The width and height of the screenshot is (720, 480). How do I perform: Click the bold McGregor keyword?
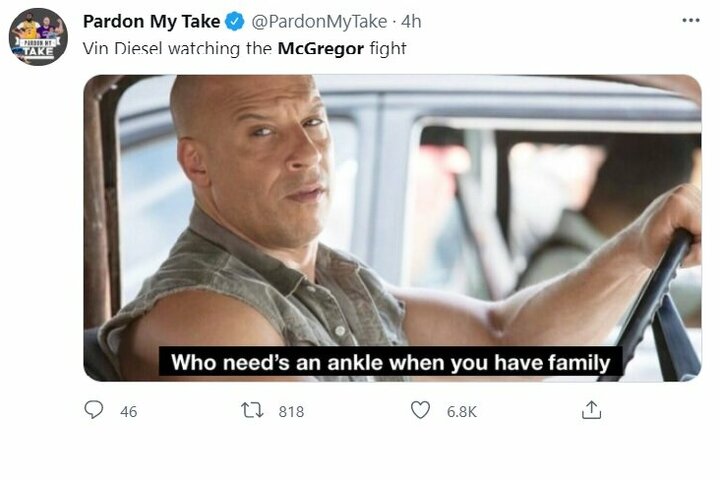pyautogui.click(x=324, y=47)
